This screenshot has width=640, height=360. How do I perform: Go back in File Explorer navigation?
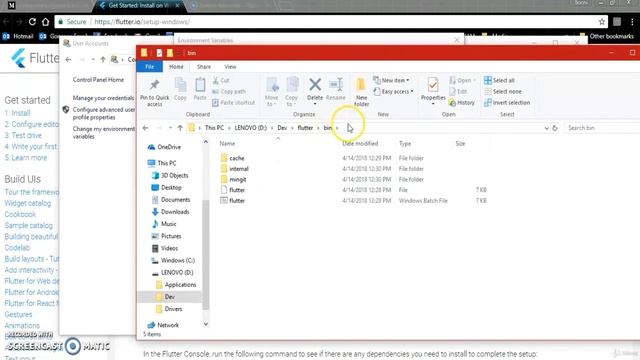click(x=146, y=128)
